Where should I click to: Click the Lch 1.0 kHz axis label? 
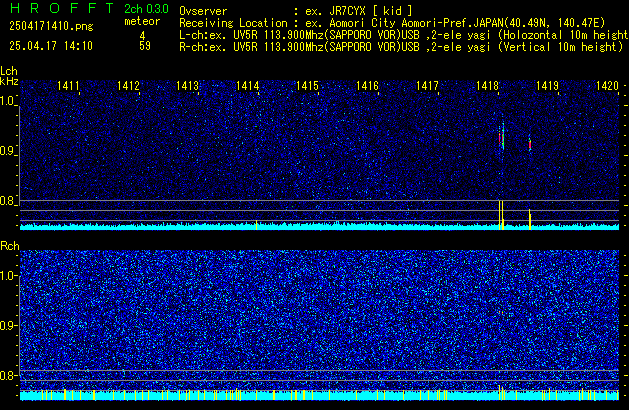pos(8,101)
